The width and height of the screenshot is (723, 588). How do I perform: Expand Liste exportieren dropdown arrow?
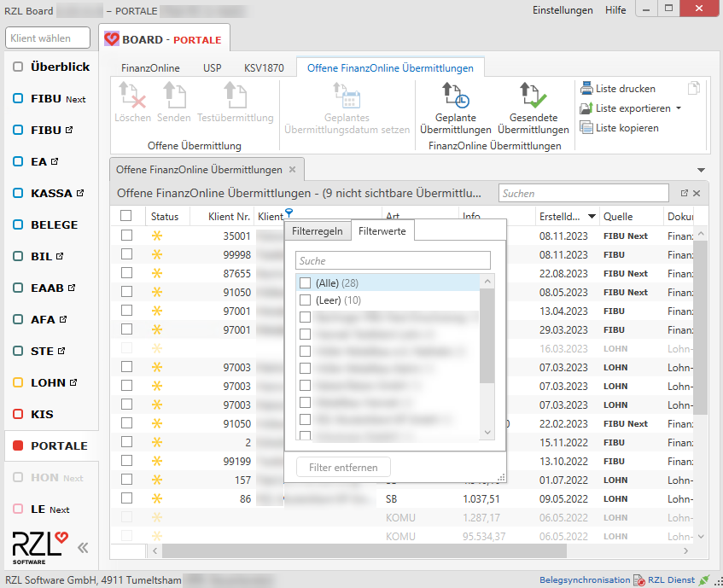[678, 108]
